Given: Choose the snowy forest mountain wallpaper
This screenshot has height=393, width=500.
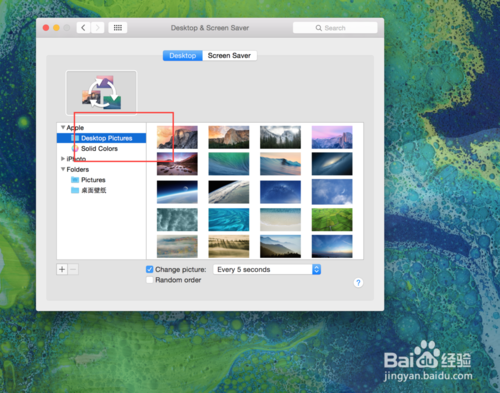Looking at the screenshot, I should 280,137.
